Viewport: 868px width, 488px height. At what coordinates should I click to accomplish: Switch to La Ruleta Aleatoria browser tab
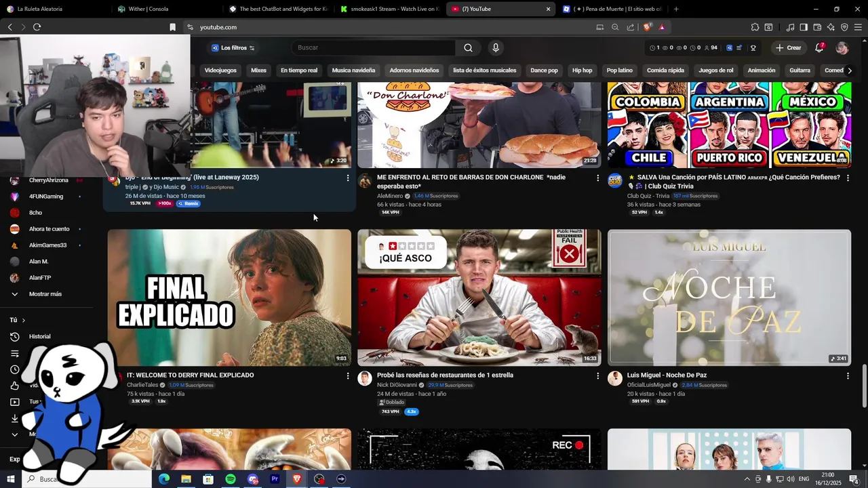click(54, 9)
